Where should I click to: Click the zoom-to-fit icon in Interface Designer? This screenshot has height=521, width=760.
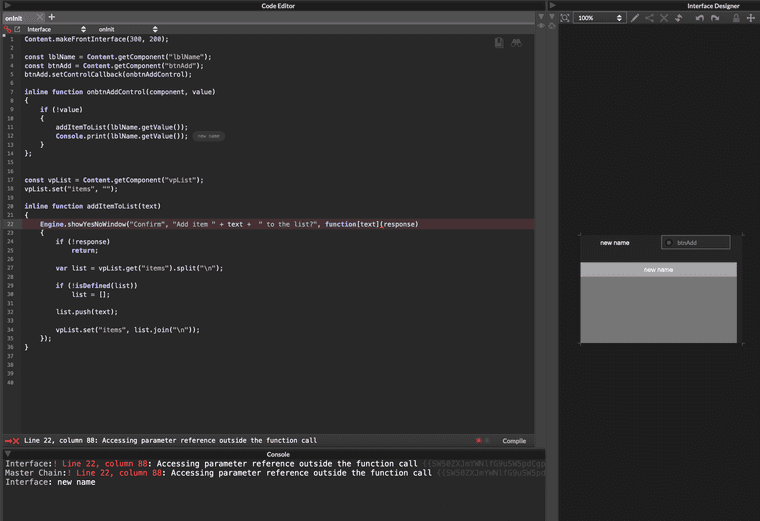coord(565,18)
